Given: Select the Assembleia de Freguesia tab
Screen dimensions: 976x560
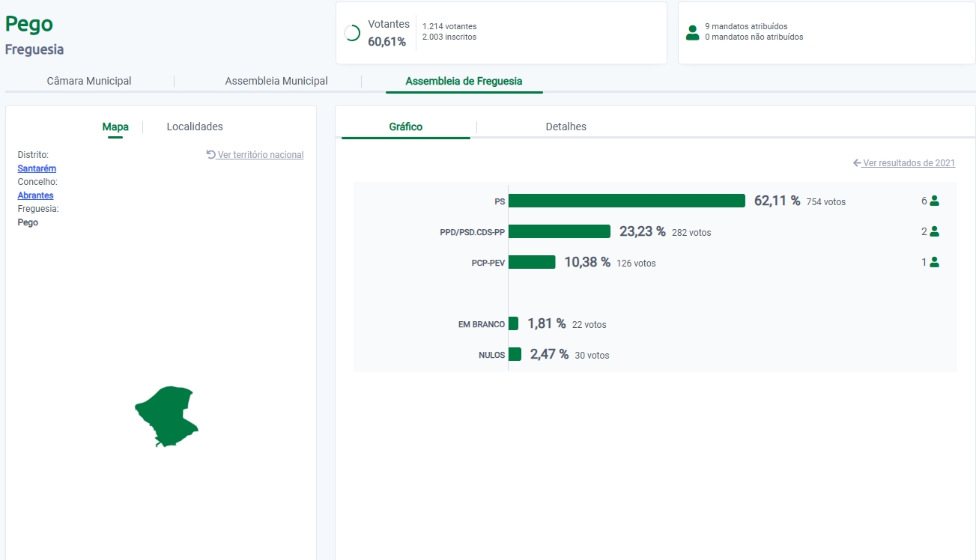Looking at the screenshot, I should pos(464,81).
